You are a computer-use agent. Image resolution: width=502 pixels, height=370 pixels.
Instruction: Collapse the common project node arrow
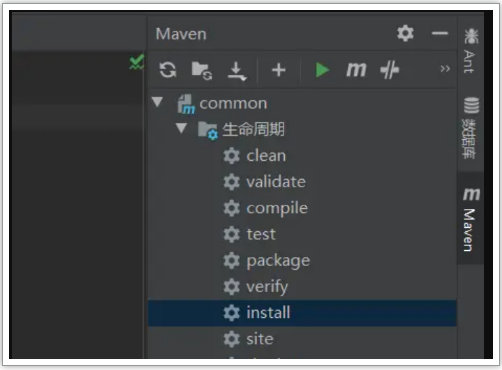(157, 102)
